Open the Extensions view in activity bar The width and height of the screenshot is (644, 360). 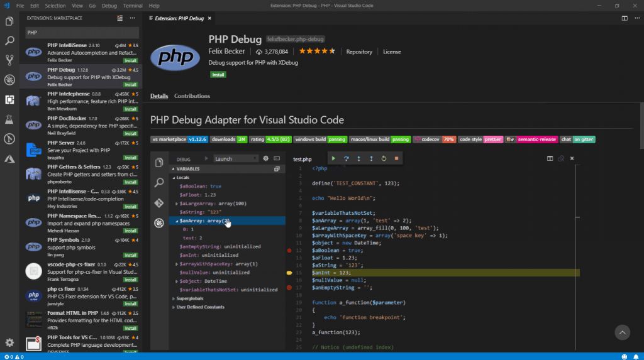pos(9,99)
